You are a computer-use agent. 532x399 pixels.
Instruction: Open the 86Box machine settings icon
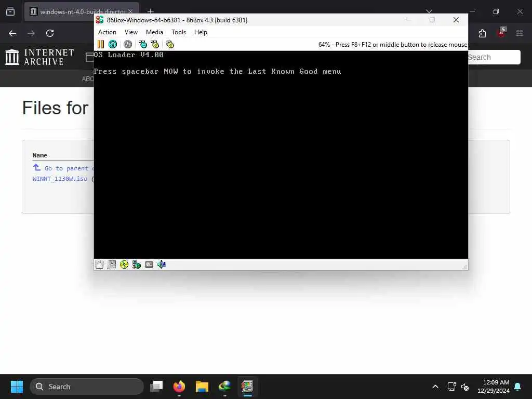point(170,44)
